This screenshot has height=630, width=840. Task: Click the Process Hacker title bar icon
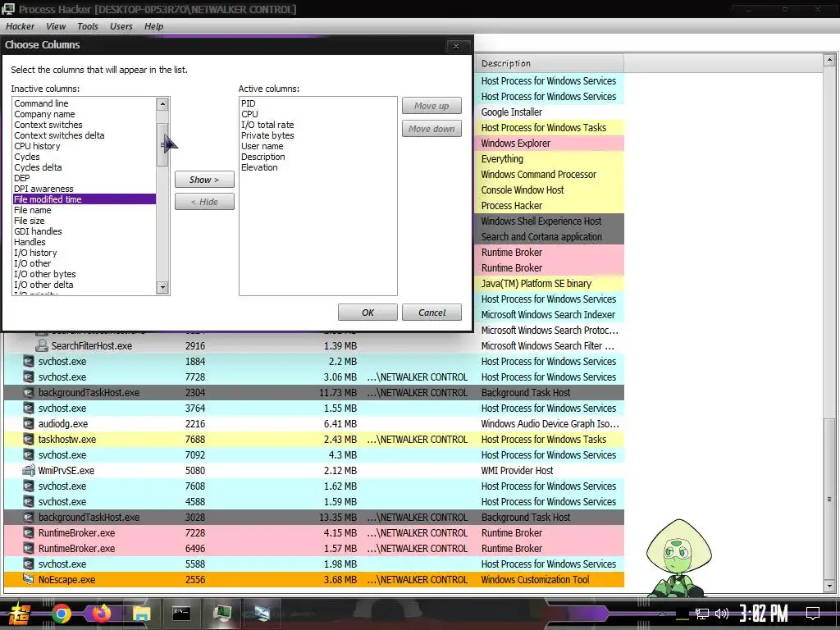[x=8, y=9]
